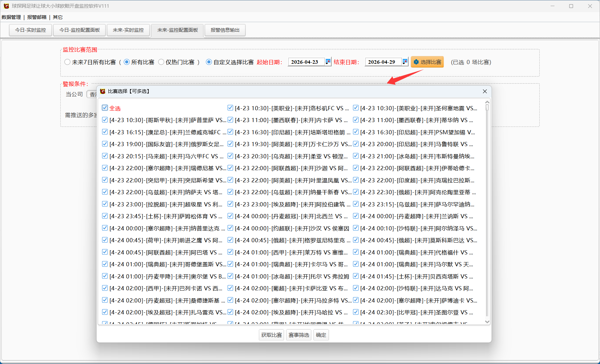This screenshot has height=364, width=600.
Task: Uncheck 4-24 01:00 西甲 莱万特 match
Action: click(x=230, y=252)
